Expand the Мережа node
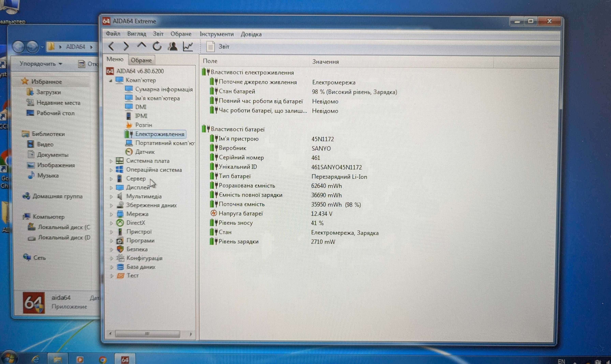The height and width of the screenshot is (364, 611). click(x=111, y=214)
